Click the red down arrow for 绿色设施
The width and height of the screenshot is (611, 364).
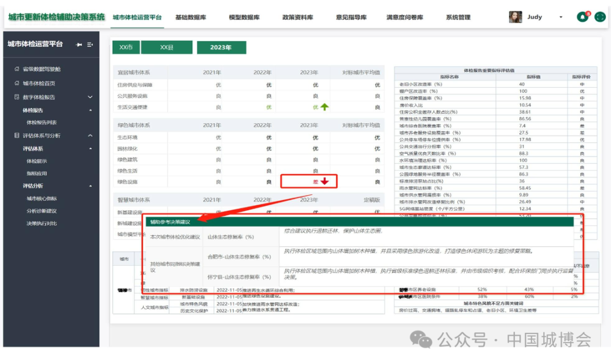324,181
